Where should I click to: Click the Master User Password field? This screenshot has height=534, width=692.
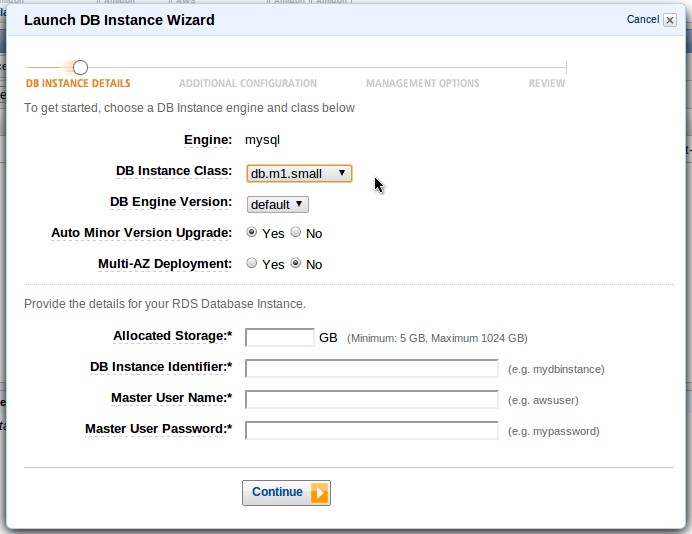[x=372, y=431]
